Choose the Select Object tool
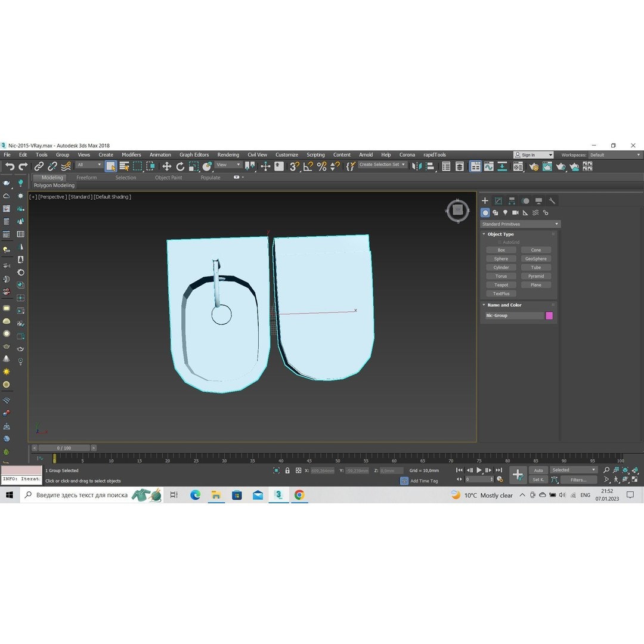Viewport: 644px width, 644px height. pyautogui.click(x=110, y=166)
